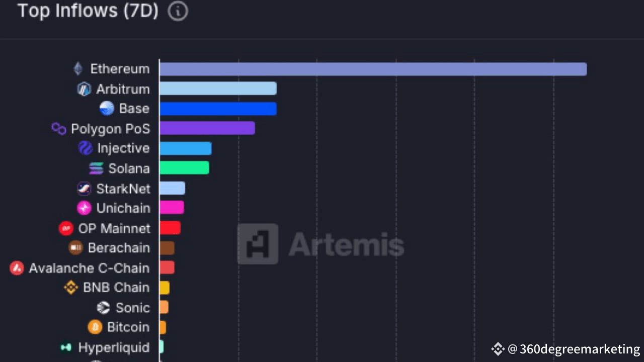The height and width of the screenshot is (362, 644).
Task: Select the Ethereum inflow bar
Action: pos(373,69)
